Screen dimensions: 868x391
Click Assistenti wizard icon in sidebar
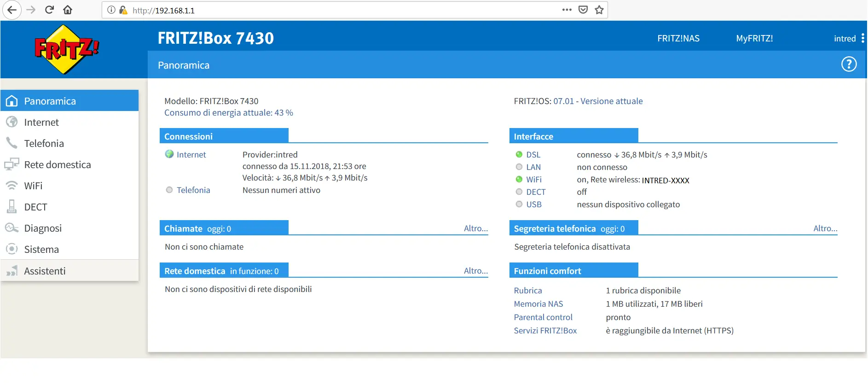(12, 271)
